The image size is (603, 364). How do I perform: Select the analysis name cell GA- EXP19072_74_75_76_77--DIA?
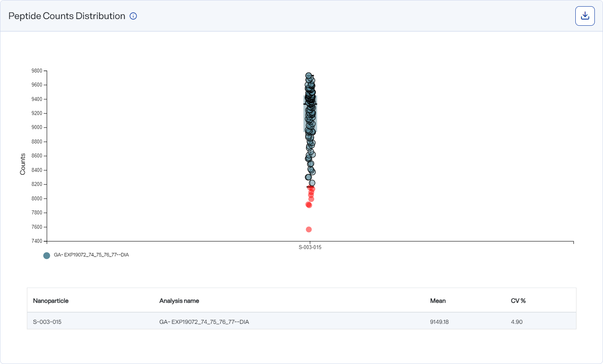coord(204,322)
